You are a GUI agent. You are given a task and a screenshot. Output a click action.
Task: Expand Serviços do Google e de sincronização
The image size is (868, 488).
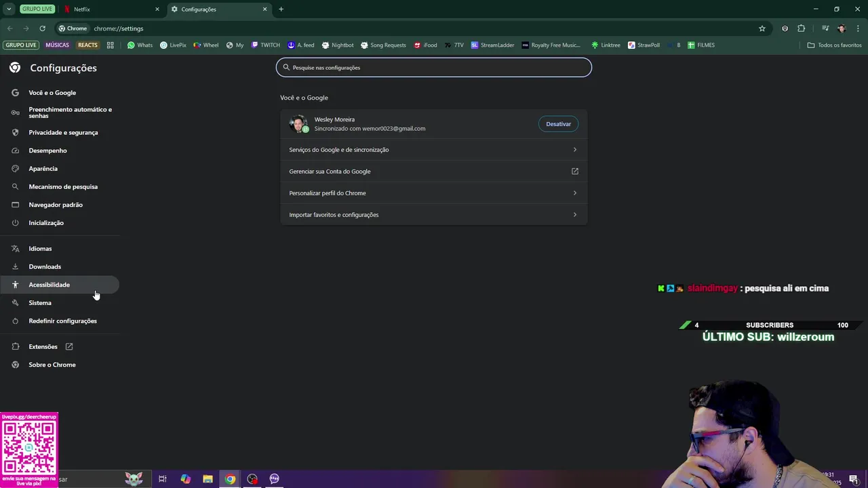434,150
